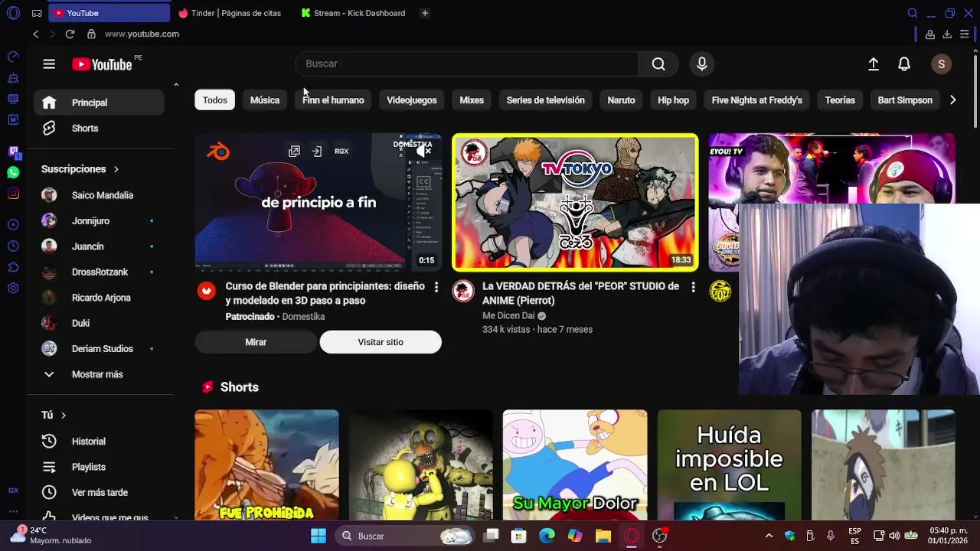The width and height of the screenshot is (980, 551).
Task: Open Opera sidebar player icon
Action: pos(13,224)
